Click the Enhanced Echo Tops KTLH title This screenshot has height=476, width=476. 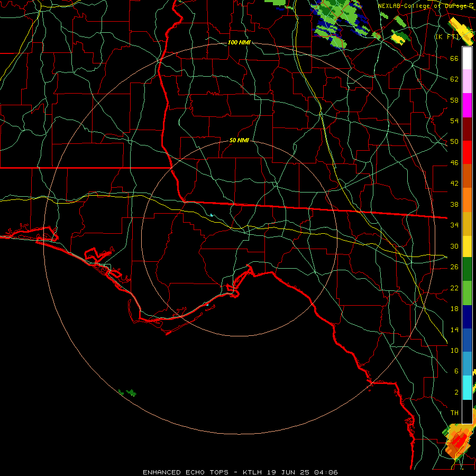[240, 472]
